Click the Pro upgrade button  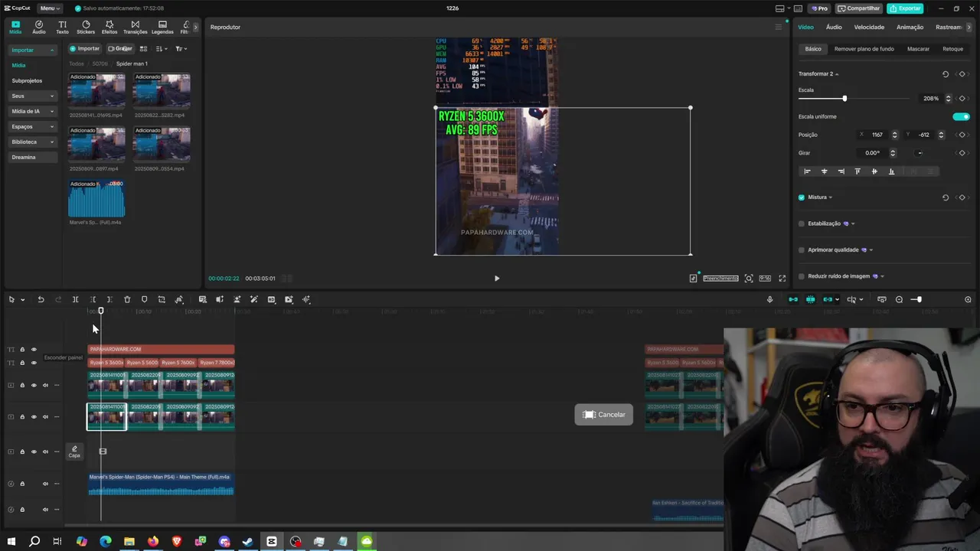click(819, 8)
